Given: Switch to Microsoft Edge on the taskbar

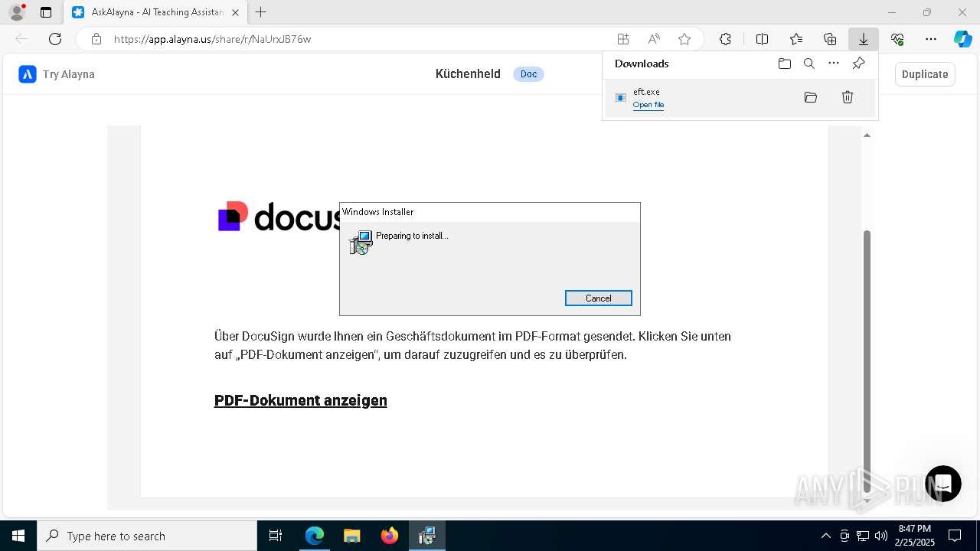Looking at the screenshot, I should (315, 536).
